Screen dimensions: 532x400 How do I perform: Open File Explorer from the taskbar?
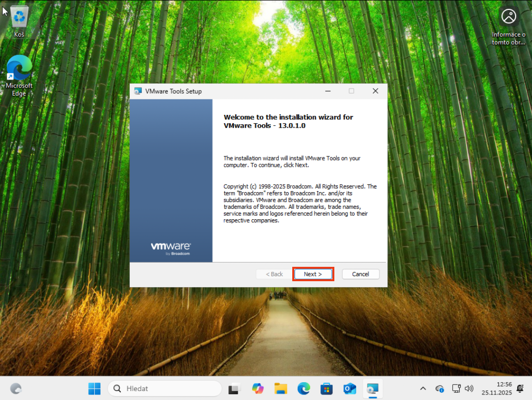coord(281,389)
